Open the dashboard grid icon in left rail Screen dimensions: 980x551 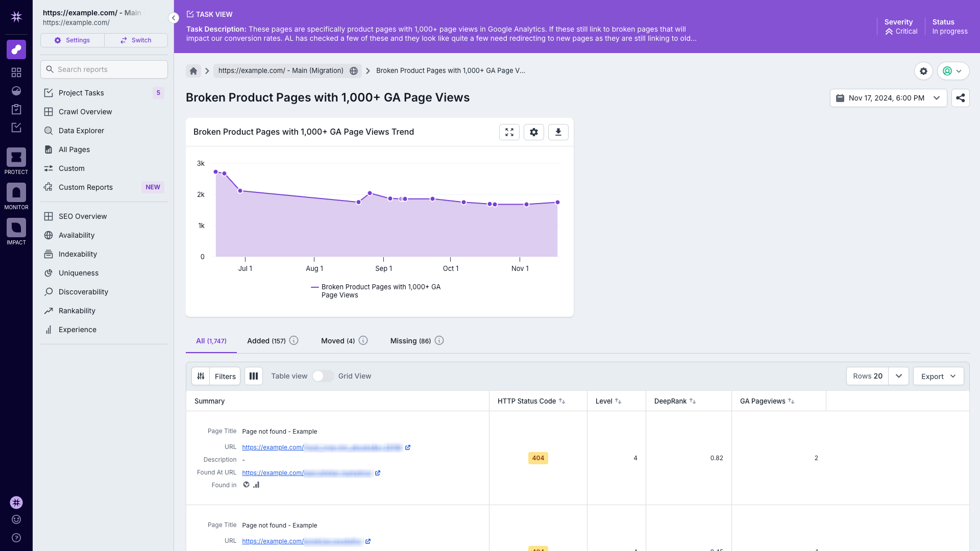tap(16, 72)
